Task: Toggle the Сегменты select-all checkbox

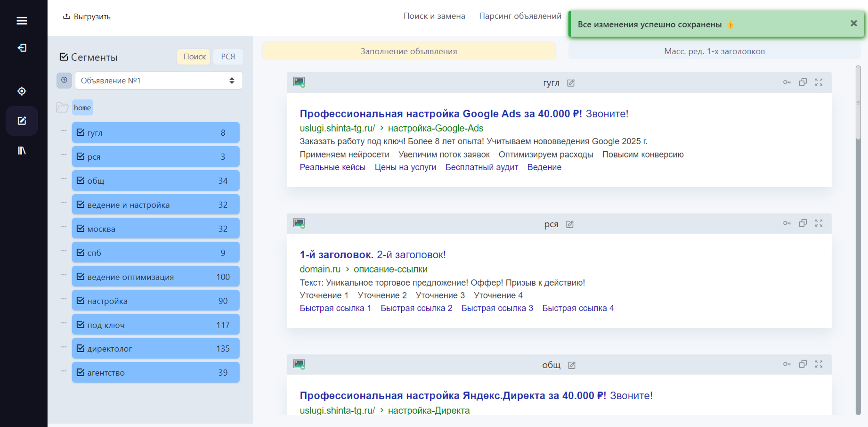Action: (x=64, y=57)
